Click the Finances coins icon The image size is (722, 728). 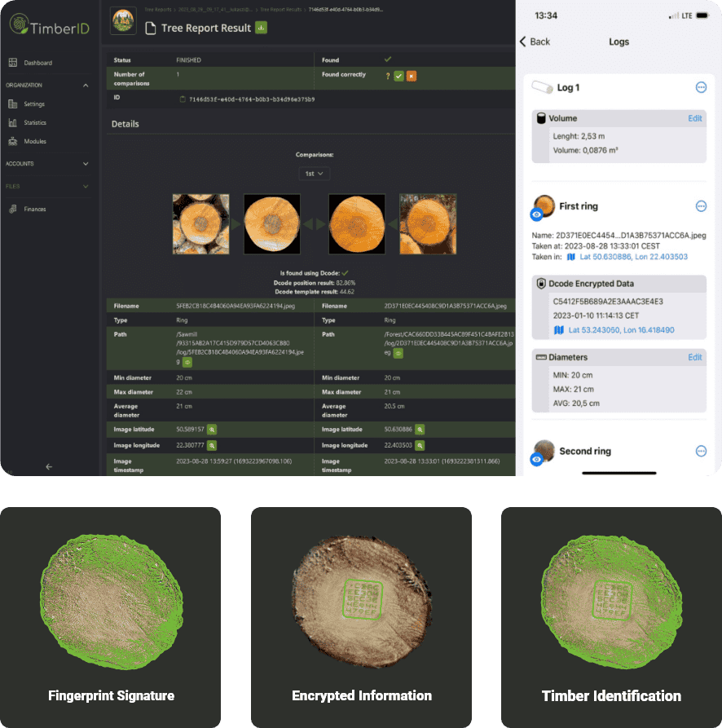(x=13, y=209)
